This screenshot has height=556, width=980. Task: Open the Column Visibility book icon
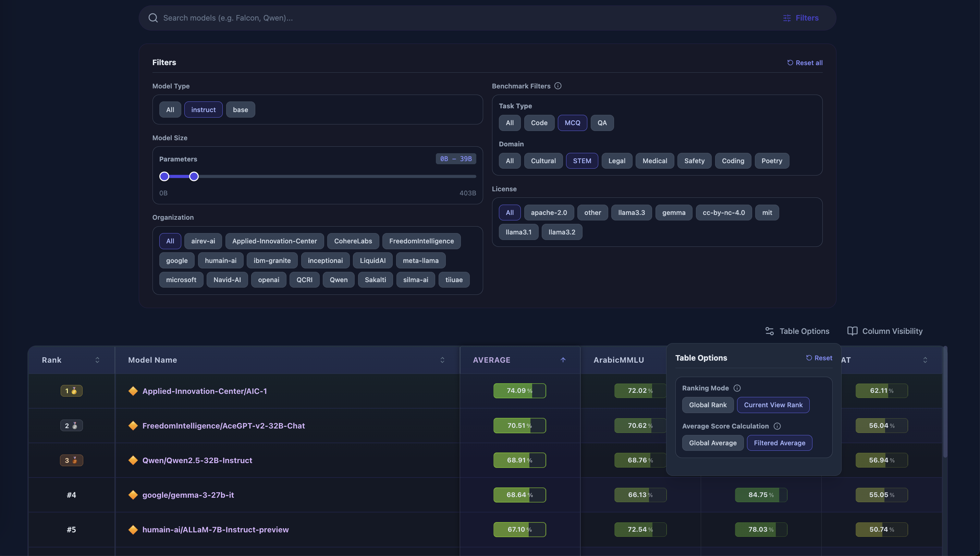(852, 331)
